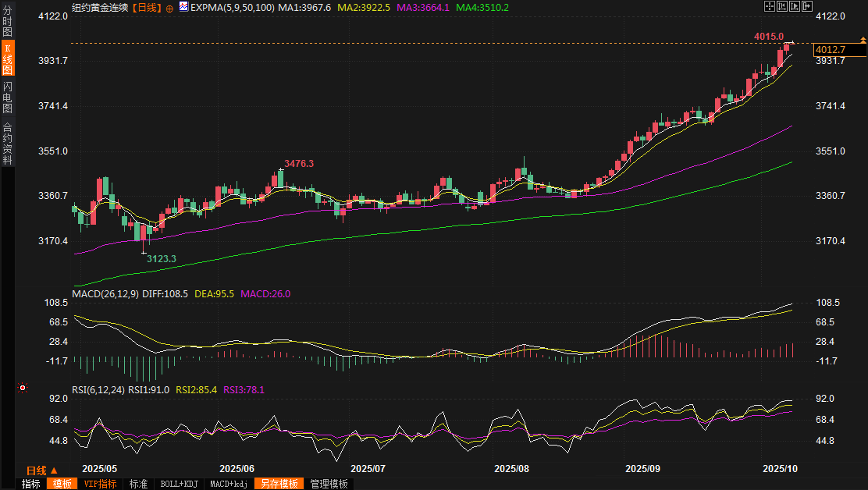Select the K线图 side tab

coord(7,59)
